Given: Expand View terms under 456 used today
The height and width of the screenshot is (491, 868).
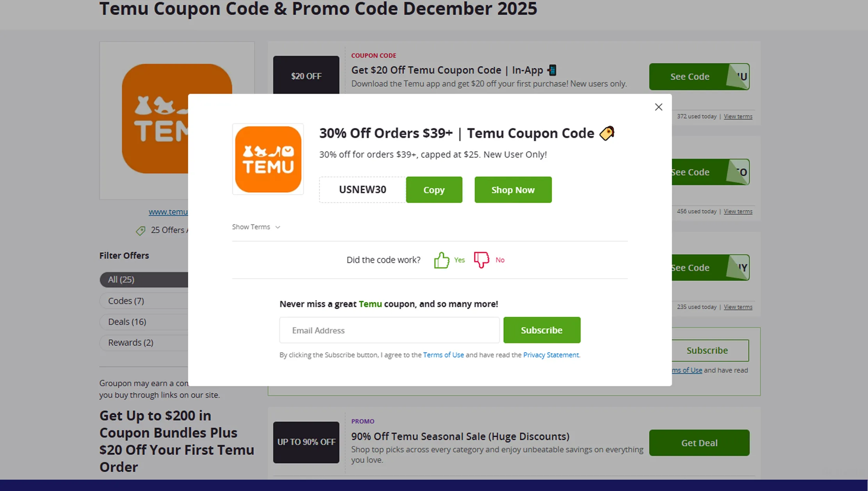Looking at the screenshot, I should pyautogui.click(x=738, y=211).
